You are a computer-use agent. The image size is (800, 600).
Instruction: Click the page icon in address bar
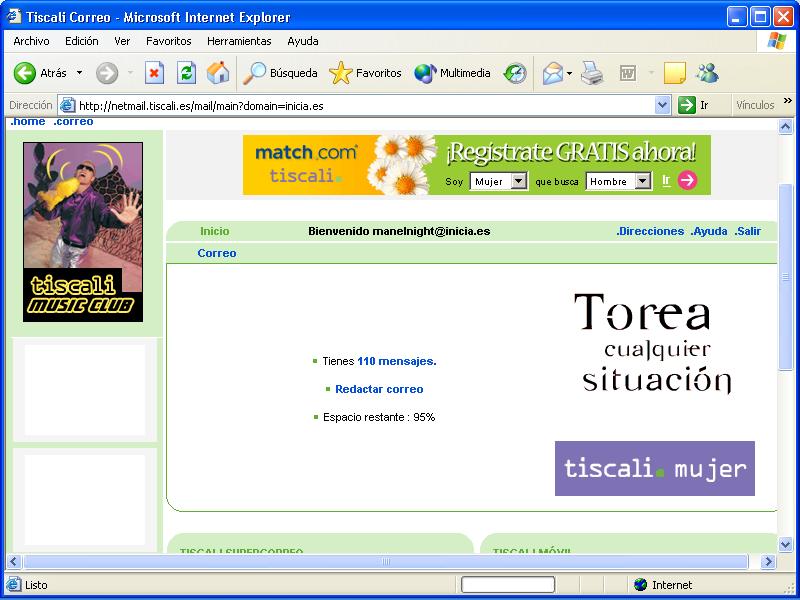67,106
